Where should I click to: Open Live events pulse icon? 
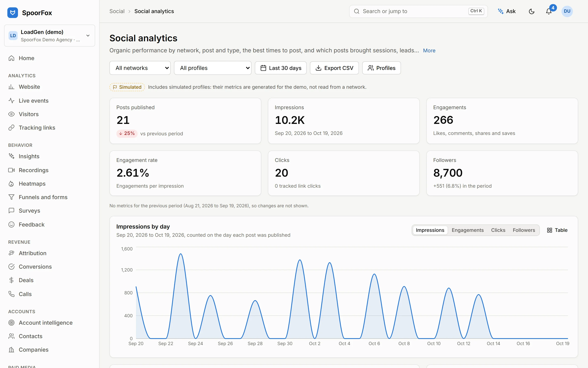tap(11, 101)
